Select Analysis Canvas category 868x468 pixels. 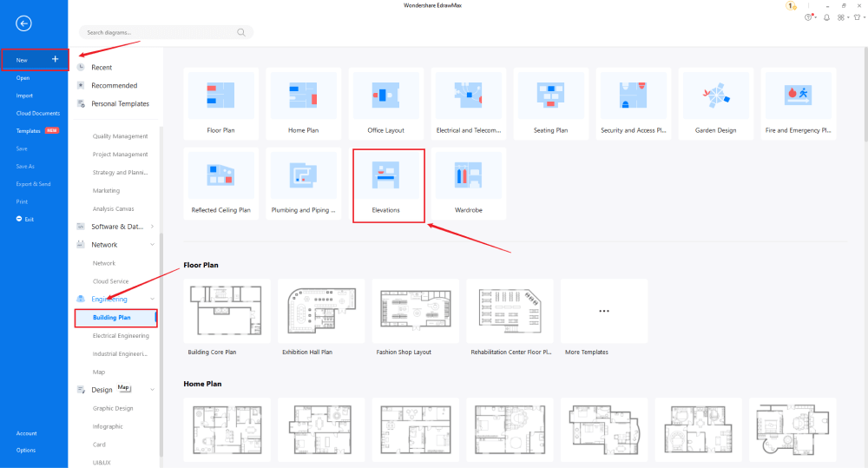click(114, 208)
